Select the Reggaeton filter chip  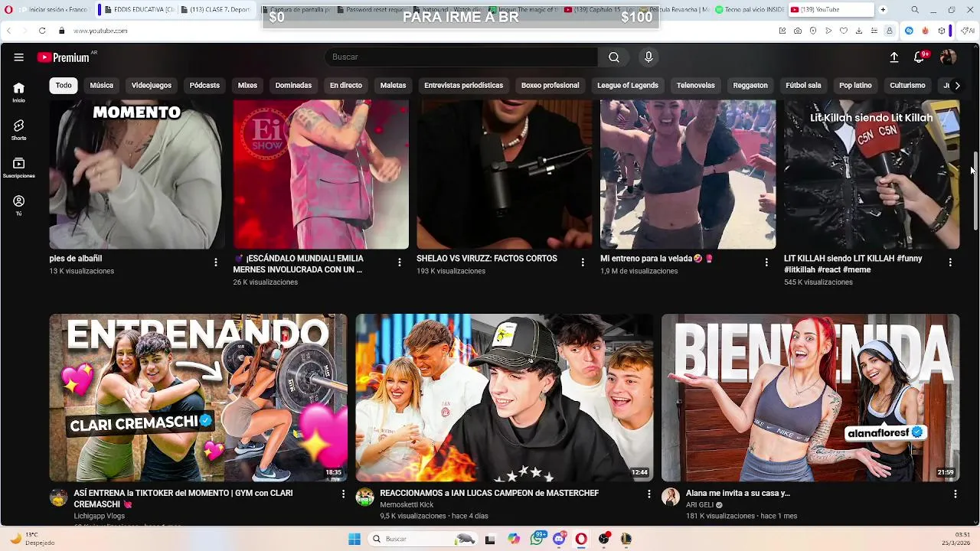pos(750,85)
